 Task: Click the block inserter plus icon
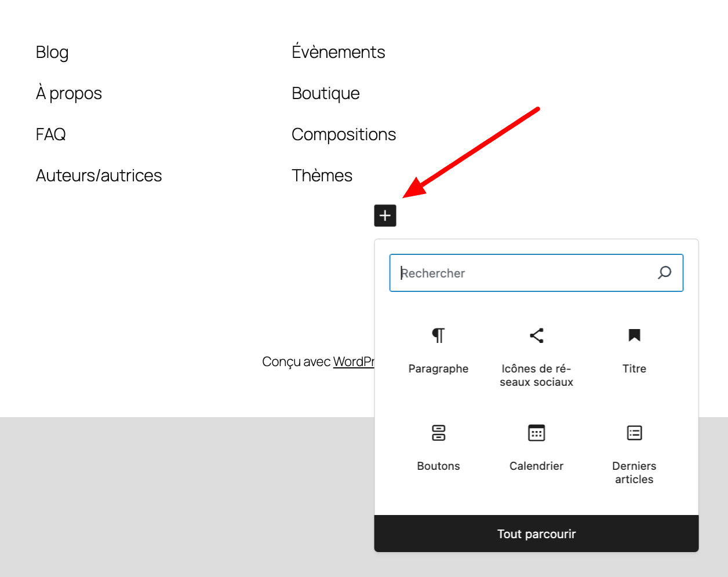pyautogui.click(x=385, y=216)
